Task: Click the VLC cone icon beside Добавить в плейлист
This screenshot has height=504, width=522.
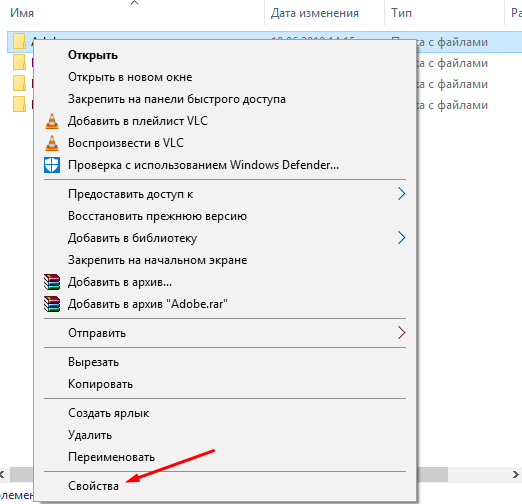Action: [x=52, y=121]
